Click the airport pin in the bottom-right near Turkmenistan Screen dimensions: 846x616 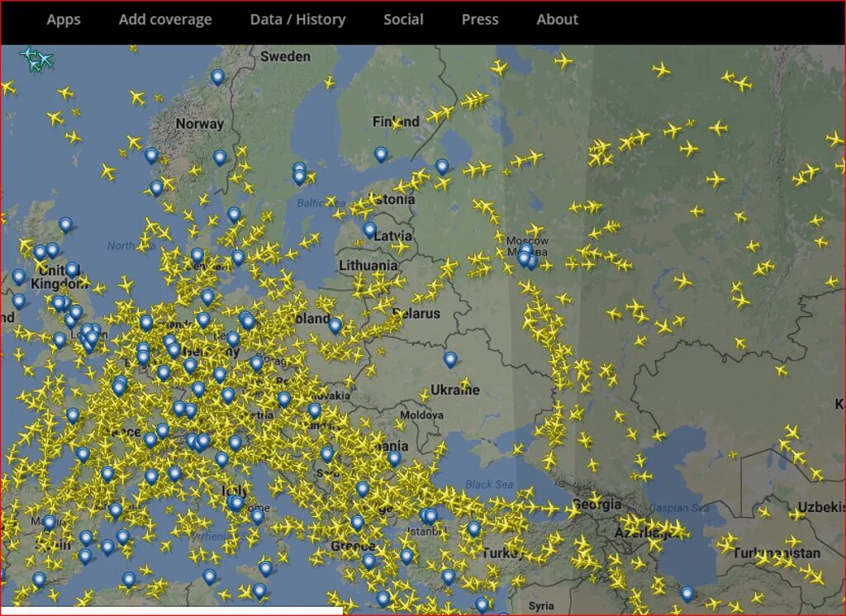687,595
